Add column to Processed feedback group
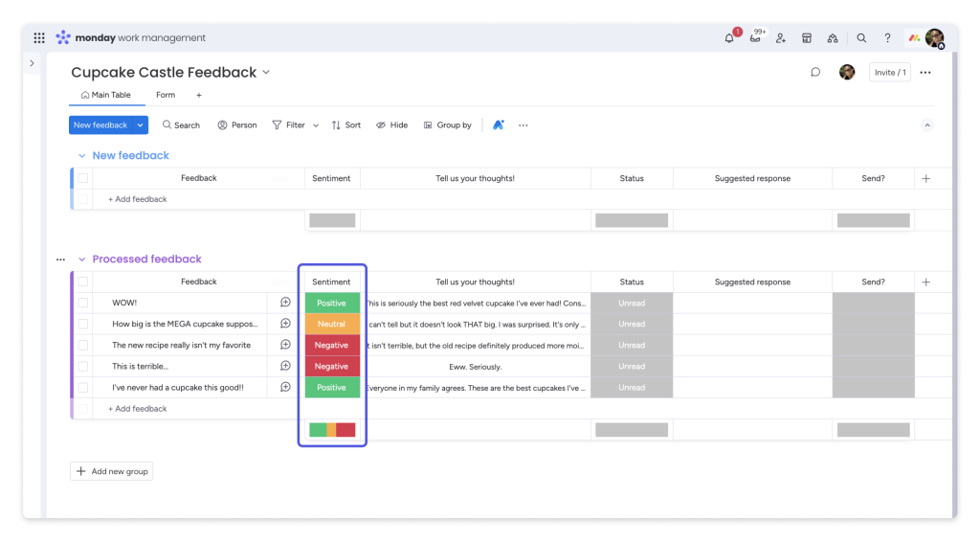This screenshot has height=542, width=980. (x=926, y=282)
